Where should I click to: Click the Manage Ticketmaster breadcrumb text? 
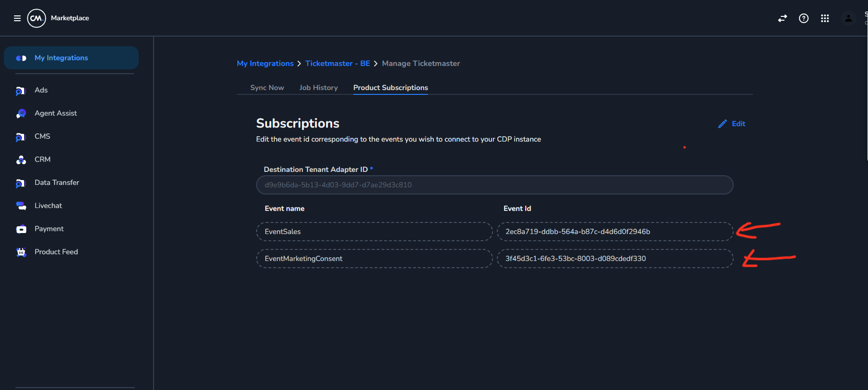(421, 64)
